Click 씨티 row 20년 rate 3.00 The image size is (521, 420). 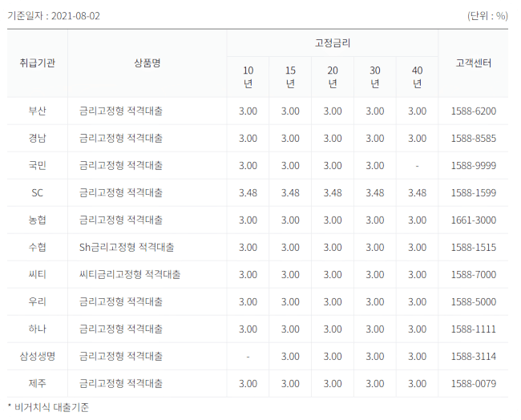pos(333,274)
